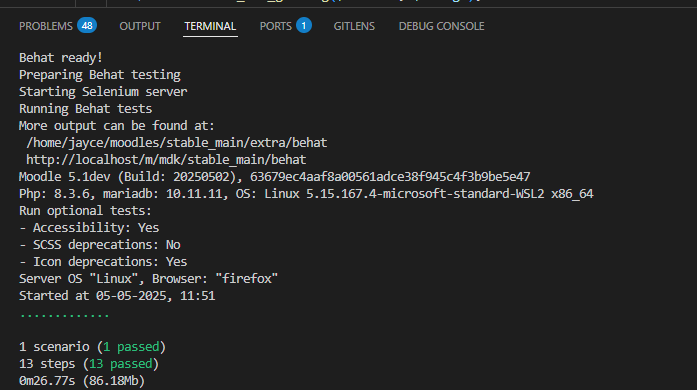Click the /home/jayce/moodles behat path link
Image resolution: width=697 pixels, height=390 pixels.
(x=177, y=143)
